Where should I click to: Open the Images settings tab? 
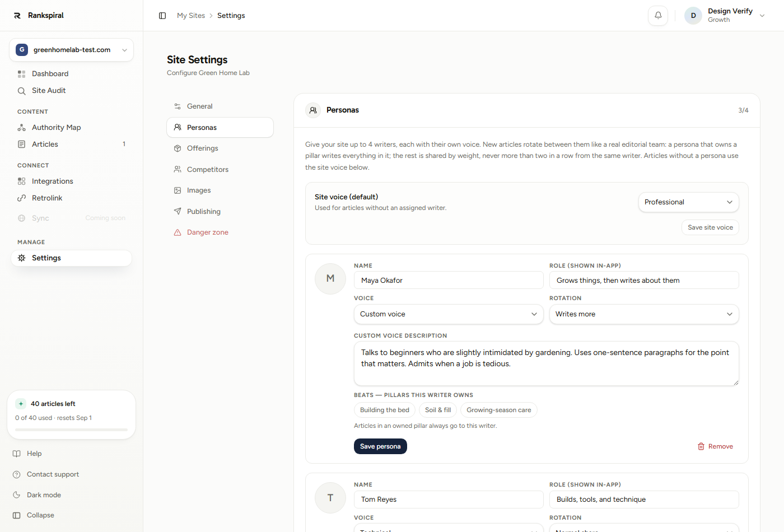click(x=220, y=190)
